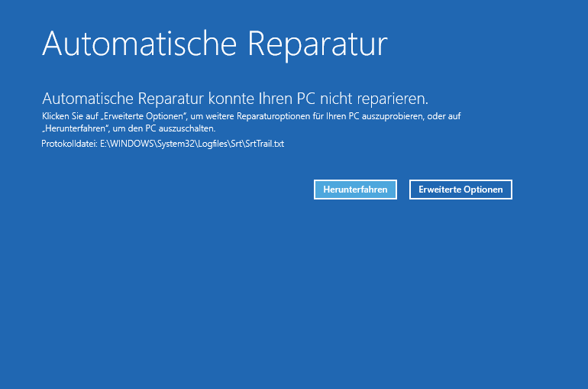Viewport: 588px width, 389px height.
Task: Click the "Protokolldatei:" label
Action: (x=69, y=144)
